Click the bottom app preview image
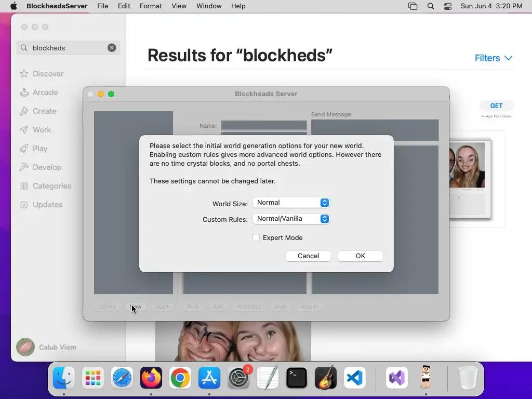532x399 pixels. pyautogui.click(x=233, y=341)
